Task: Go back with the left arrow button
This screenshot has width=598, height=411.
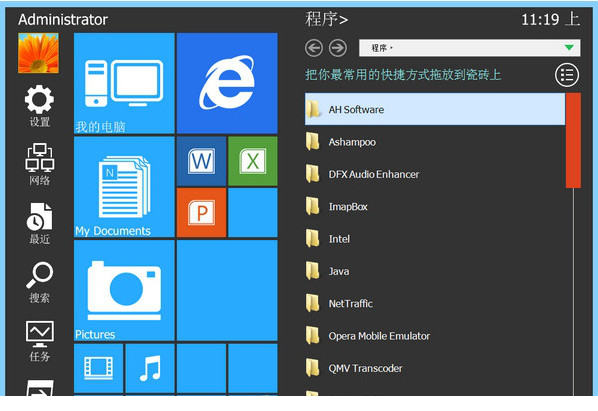Action: (x=314, y=48)
